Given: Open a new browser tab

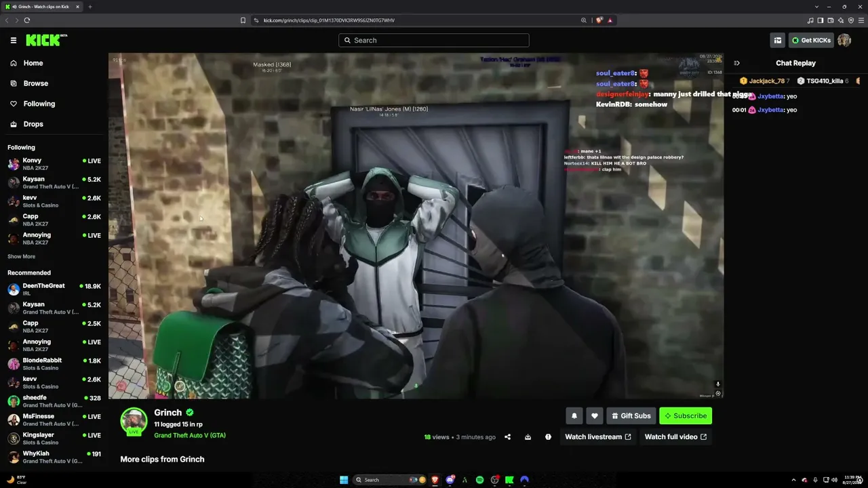Looking at the screenshot, I should (x=90, y=7).
